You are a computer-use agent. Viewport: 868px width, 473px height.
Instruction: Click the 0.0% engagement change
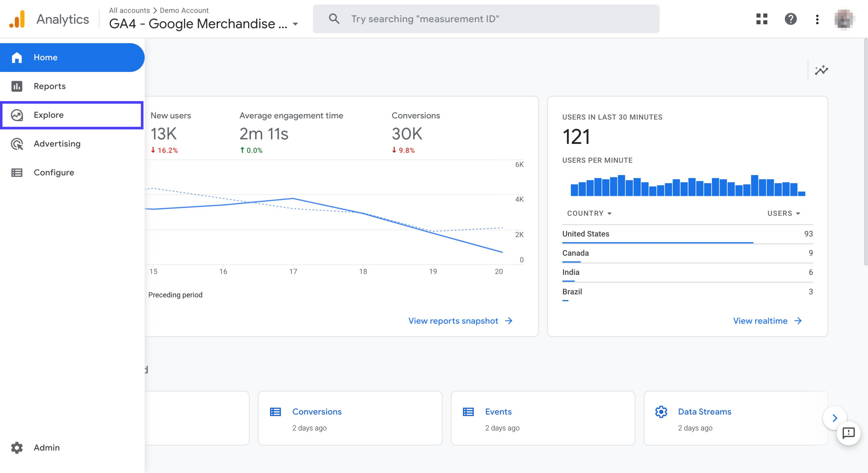click(x=251, y=150)
